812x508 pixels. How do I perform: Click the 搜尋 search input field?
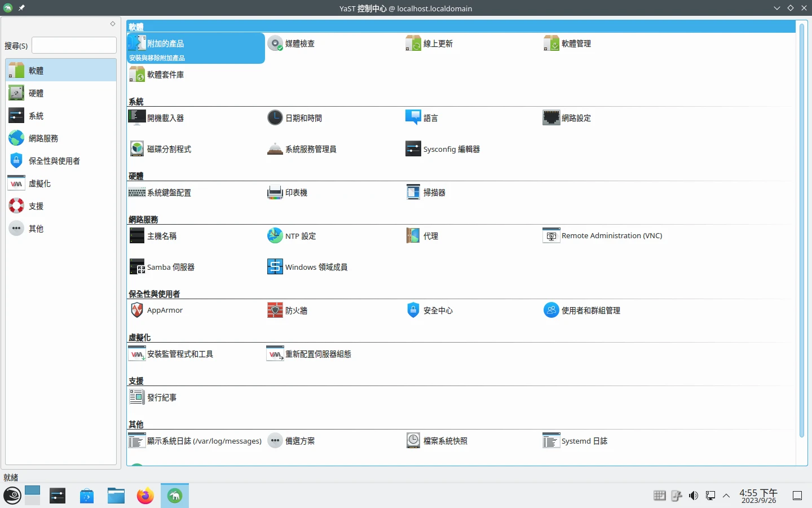pos(74,45)
